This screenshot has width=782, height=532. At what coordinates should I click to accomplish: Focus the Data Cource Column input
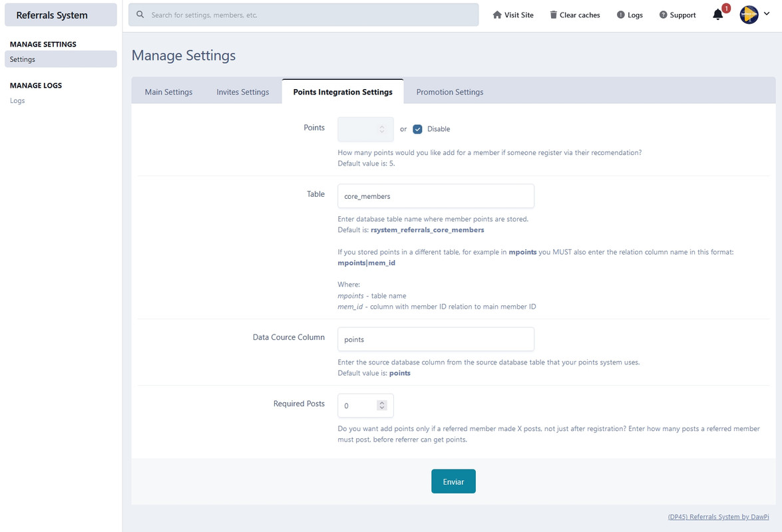pyautogui.click(x=436, y=339)
